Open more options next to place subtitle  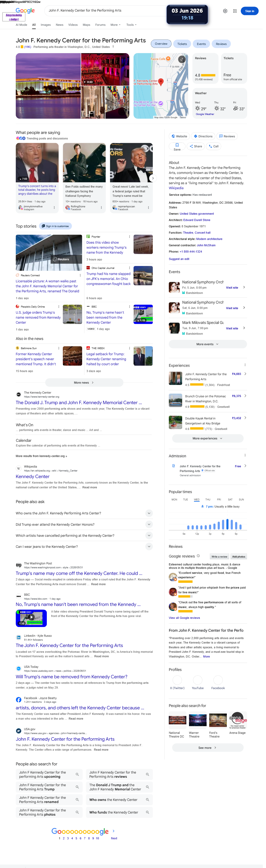click(113, 47)
